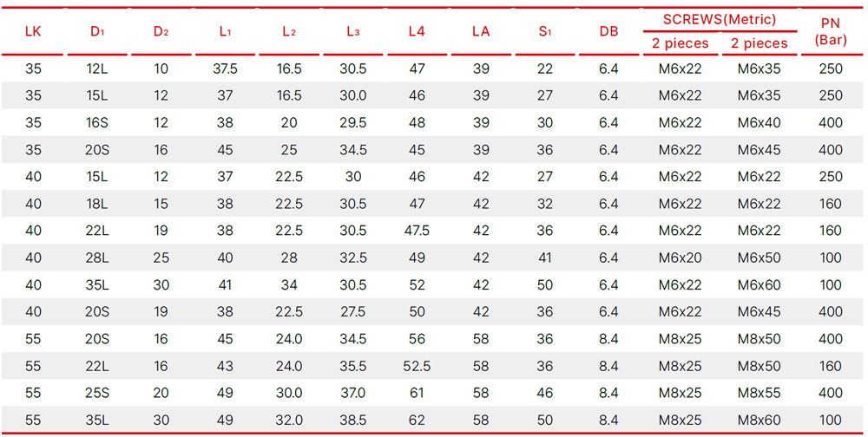Click the 52.5 cell
868x437 pixels.
(417, 366)
